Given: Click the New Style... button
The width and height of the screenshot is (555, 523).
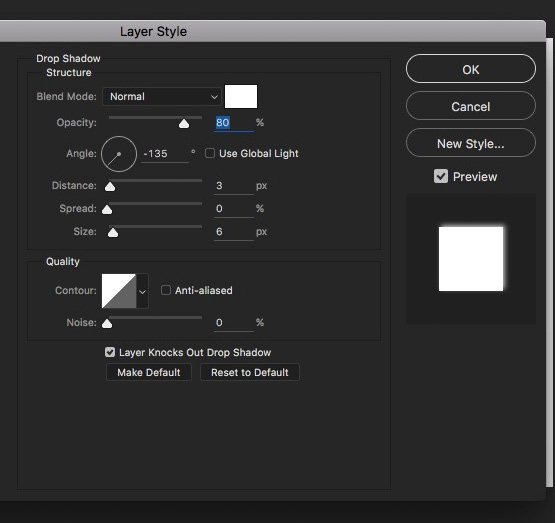Looking at the screenshot, I should 471,143.
